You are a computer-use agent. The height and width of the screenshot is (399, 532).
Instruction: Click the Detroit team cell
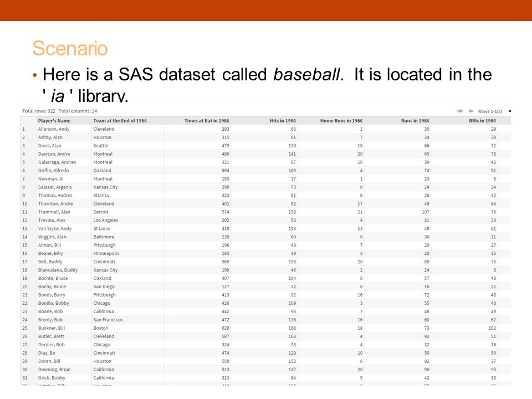click(101, 212)
